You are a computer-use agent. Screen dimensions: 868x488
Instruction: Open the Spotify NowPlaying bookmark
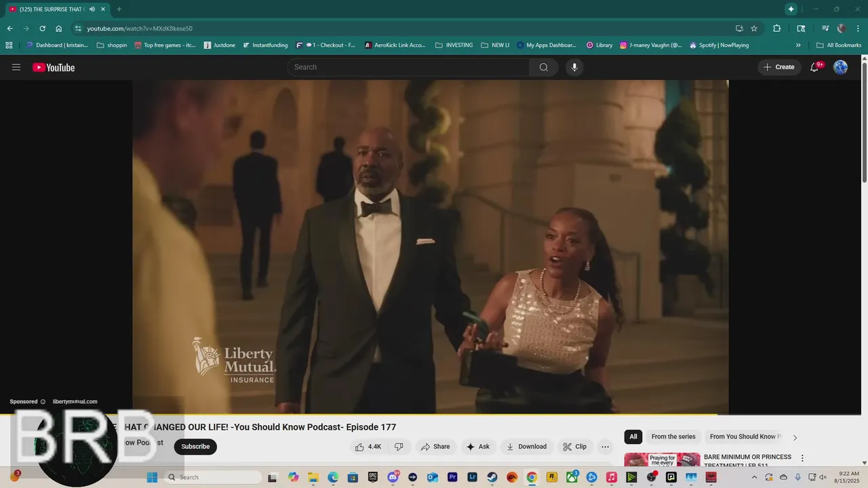click(719, 45)
